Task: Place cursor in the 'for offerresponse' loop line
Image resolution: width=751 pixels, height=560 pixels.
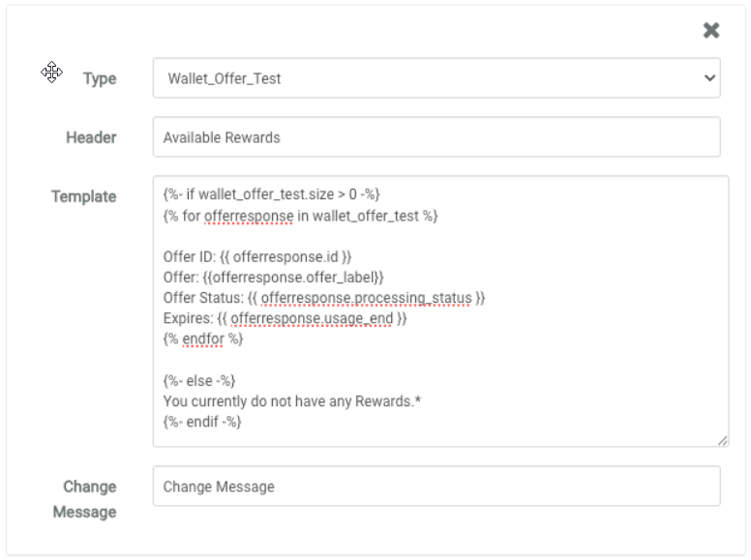Action: point(300,216)
